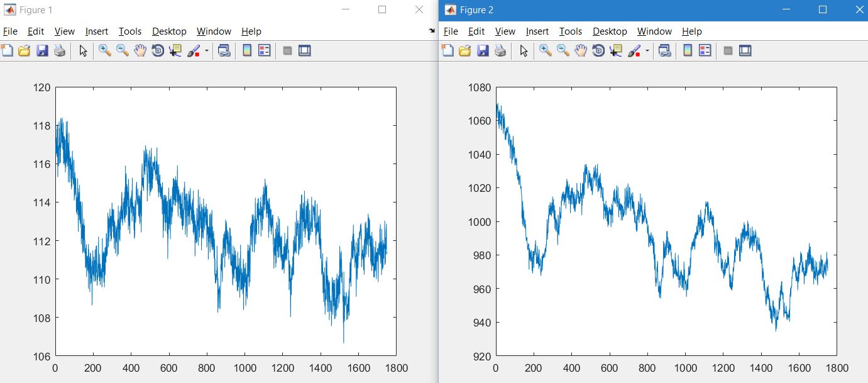This screenshot has width=868, height=383.
Task: Click y-axis label 920 in Figure 2
Action: click(x=481, y=356)
